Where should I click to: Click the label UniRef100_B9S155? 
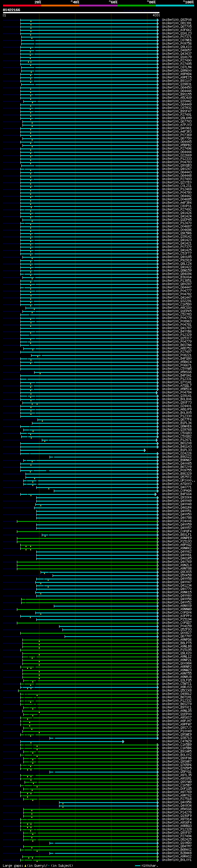[x=177, y=94]
